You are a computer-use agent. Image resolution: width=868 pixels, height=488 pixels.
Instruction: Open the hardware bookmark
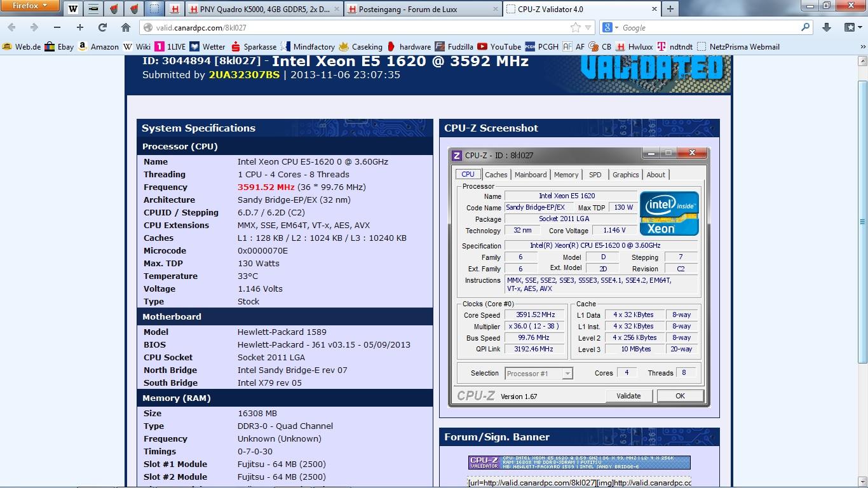[x=409, y=46]
